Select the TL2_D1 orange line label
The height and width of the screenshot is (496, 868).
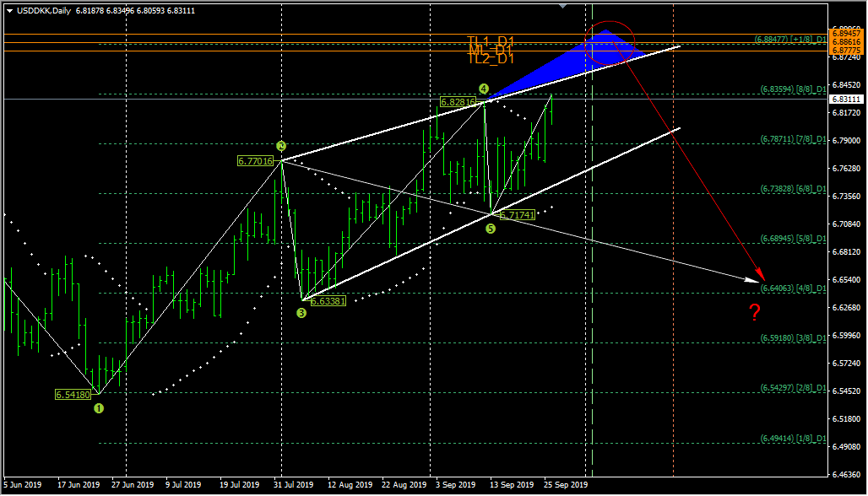click(491, 58)
